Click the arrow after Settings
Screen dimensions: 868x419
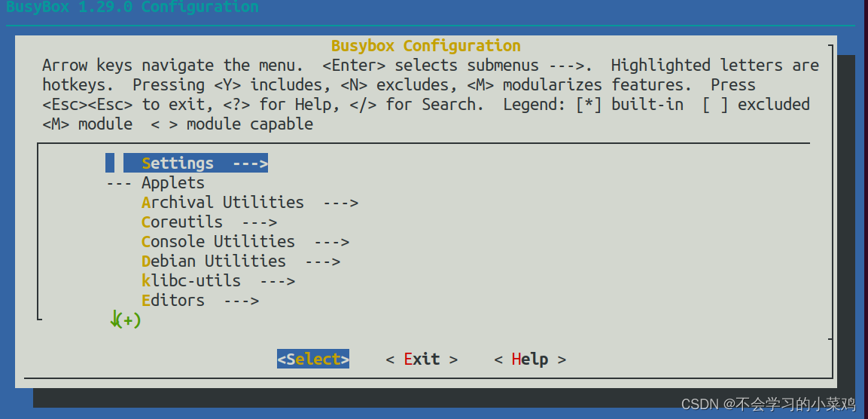[x=250, y=164]
